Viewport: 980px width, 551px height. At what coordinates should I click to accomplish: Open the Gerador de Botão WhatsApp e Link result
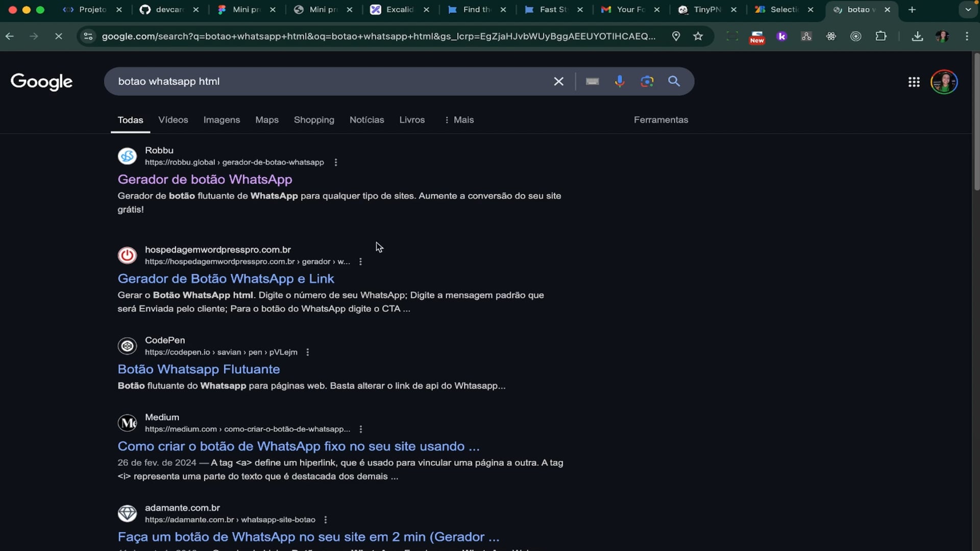(x=226, y=279)
